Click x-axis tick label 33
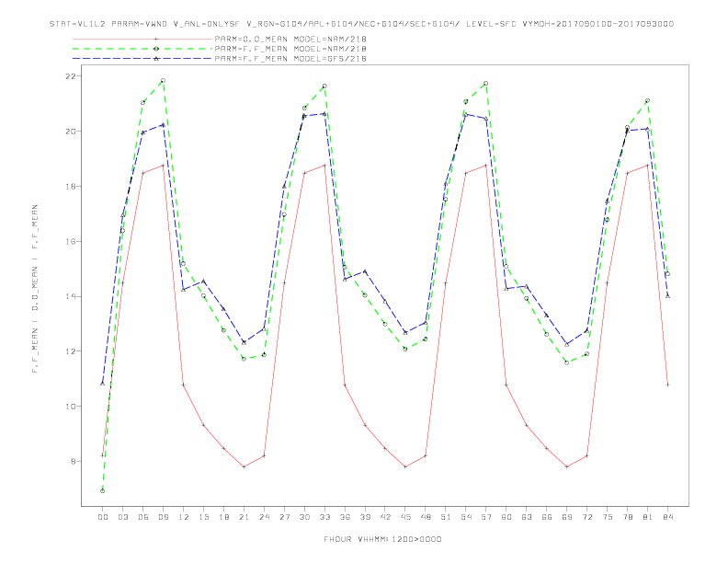The width and height of the screenshot is (728, 563). click(324, 517)
